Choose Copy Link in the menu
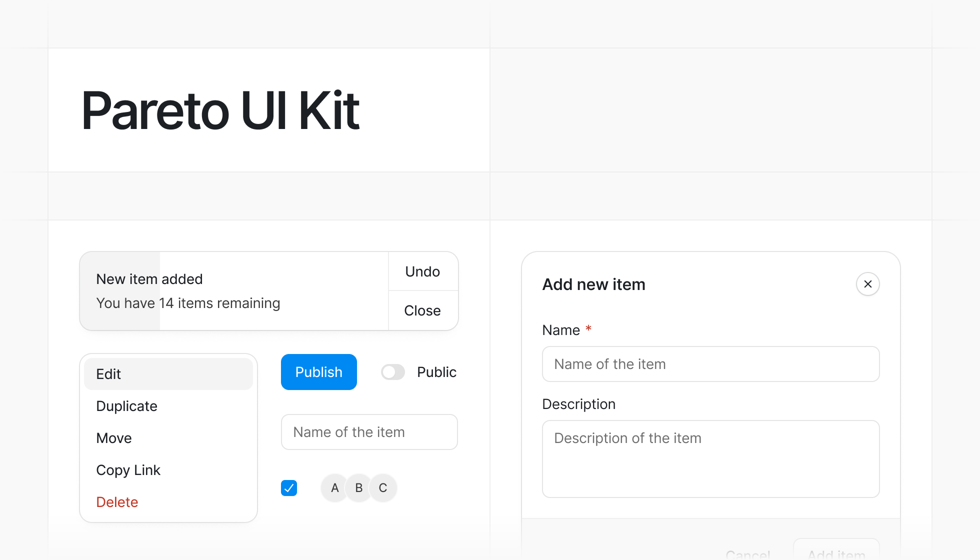 point(128,470)
